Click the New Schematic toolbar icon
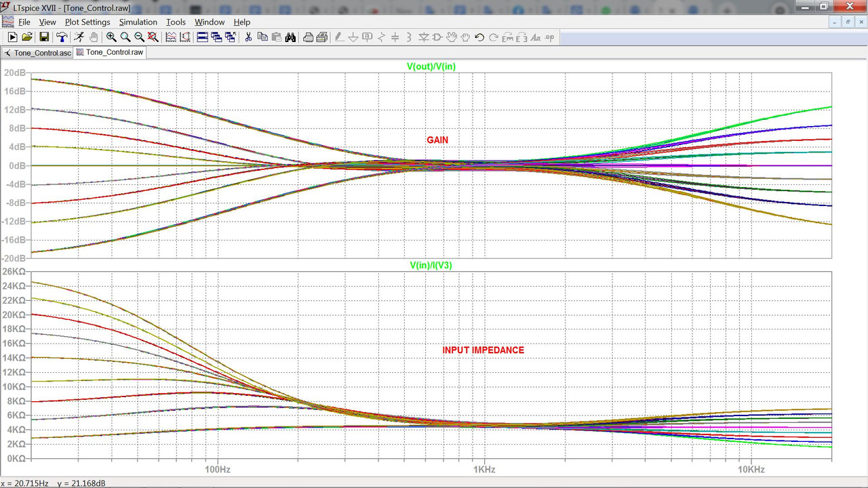The height and width of the screenshot is (488, 868). (12, 37)
